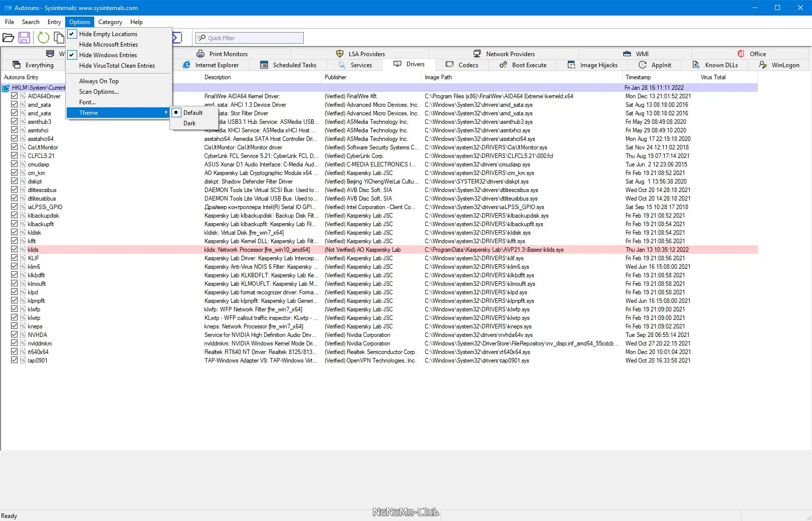812x521 pixels.
Task: Disable the asmthub3 driver checkbox
Action: coord(15,121)
